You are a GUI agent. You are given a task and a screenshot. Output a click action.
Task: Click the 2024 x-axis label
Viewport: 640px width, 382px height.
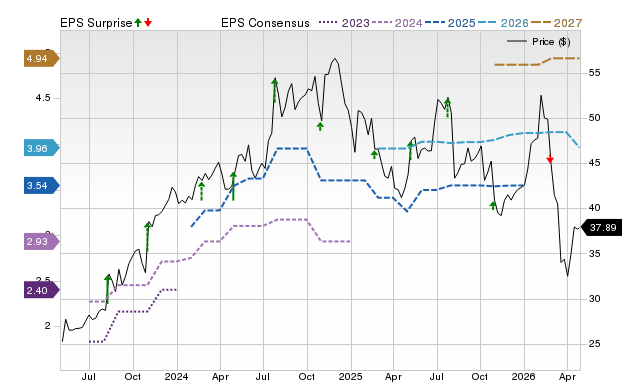pos(176,376)
